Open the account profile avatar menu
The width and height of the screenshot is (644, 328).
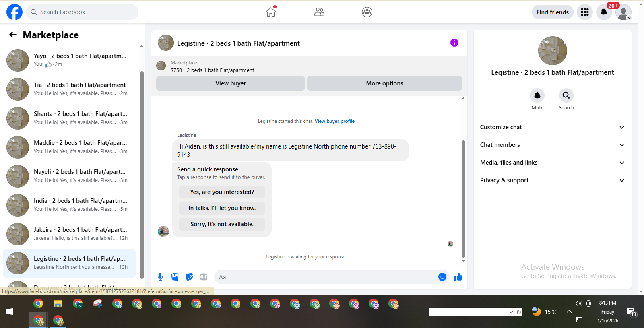(623, 12)
